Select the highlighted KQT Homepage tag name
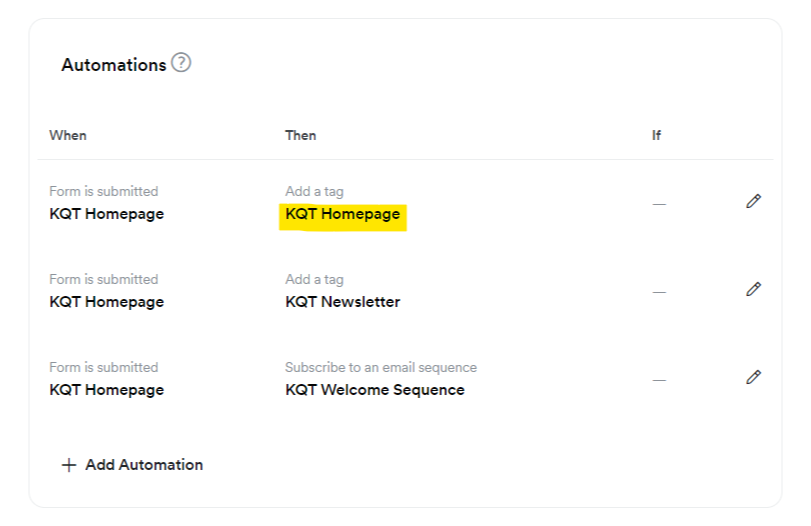The height and width of the screenshot is (526, 811). pyautogui.click(x=342, y=214)
